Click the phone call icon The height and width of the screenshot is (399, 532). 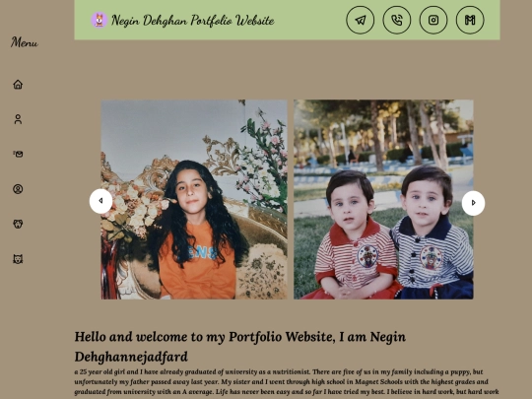[397, 20]
